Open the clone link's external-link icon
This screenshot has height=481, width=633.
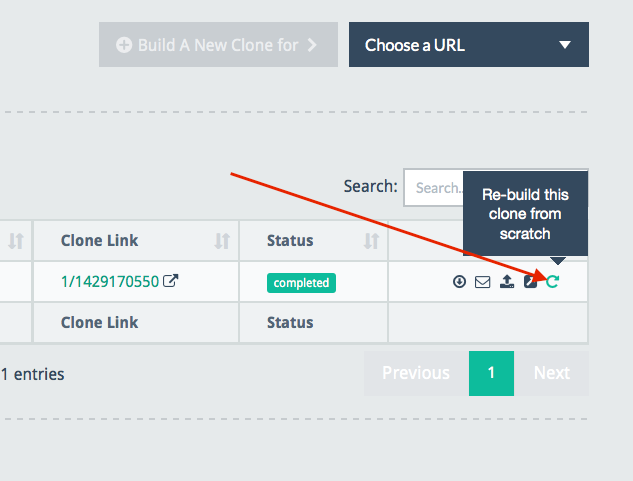point(170,281)
